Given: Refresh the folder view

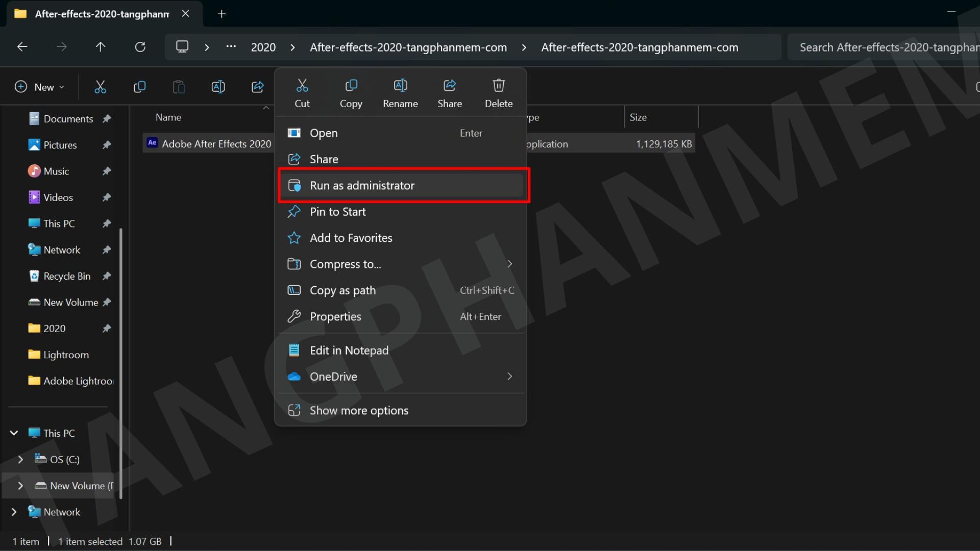Looking at the screenshot, I should 140,47.
